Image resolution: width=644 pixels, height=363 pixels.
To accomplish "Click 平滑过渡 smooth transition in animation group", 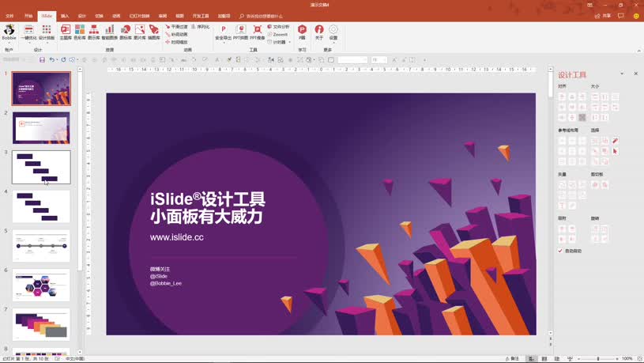I will pyautogui.click(x=176, y=27).
